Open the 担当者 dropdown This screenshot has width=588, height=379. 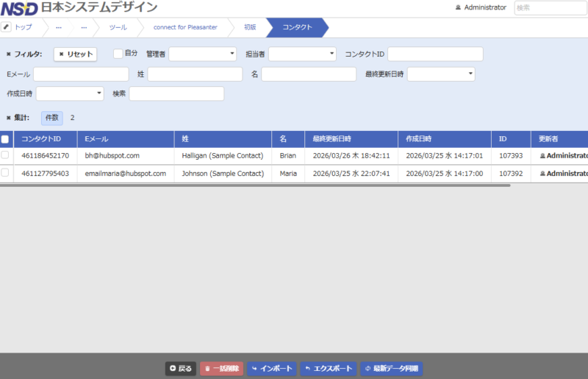click(x=302, y=54)
